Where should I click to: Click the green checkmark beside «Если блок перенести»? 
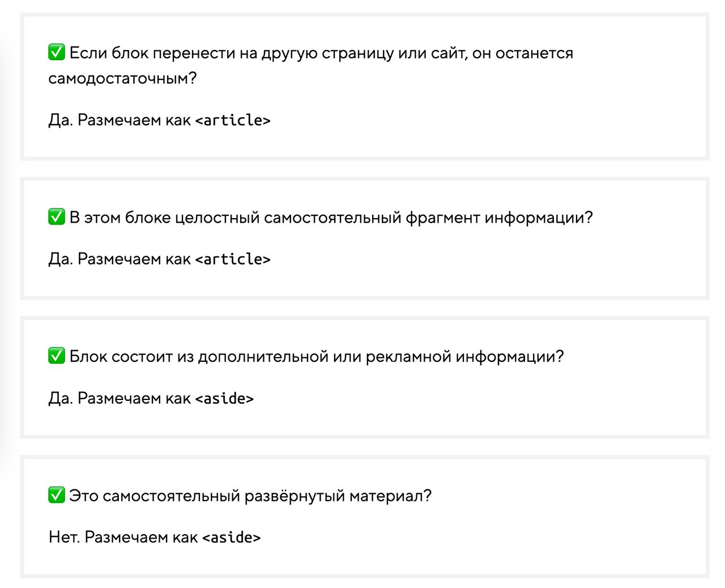pyautogui.click(x=57, y=52)
